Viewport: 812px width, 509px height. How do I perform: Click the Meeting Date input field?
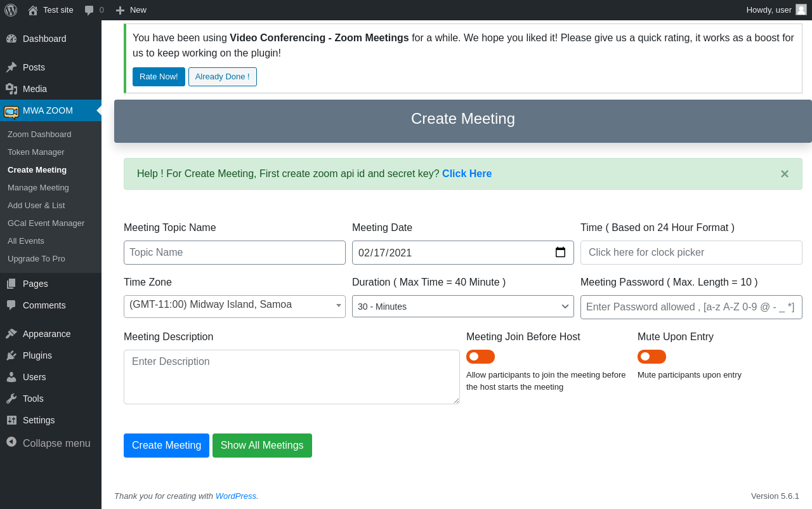[463, 253]
